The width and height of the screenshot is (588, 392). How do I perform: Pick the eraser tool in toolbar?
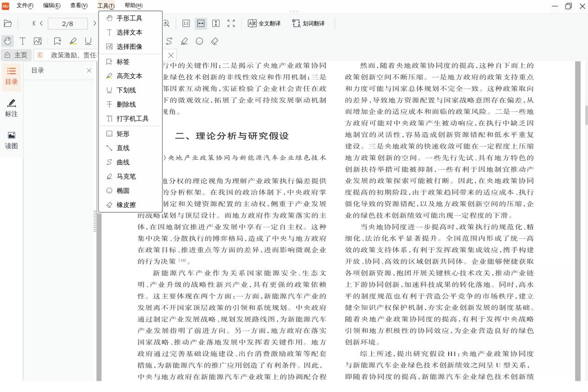pyautogui.click(x=215, y=41)
